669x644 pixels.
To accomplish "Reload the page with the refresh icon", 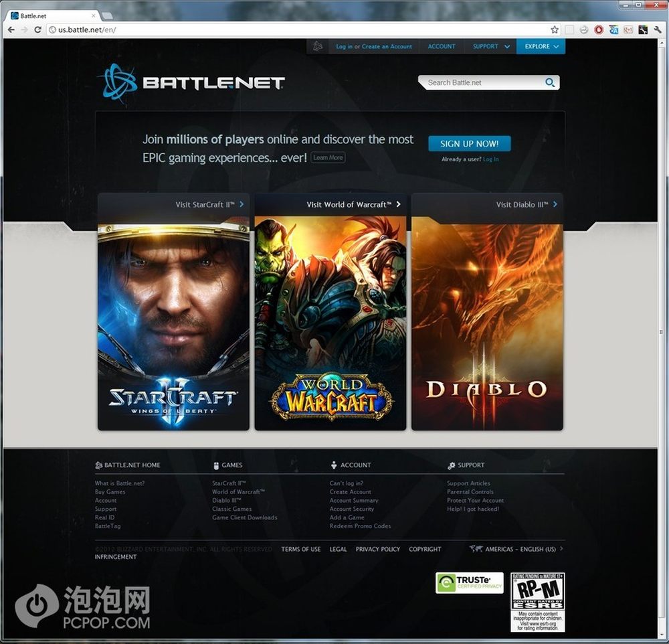I will (37, 29).
